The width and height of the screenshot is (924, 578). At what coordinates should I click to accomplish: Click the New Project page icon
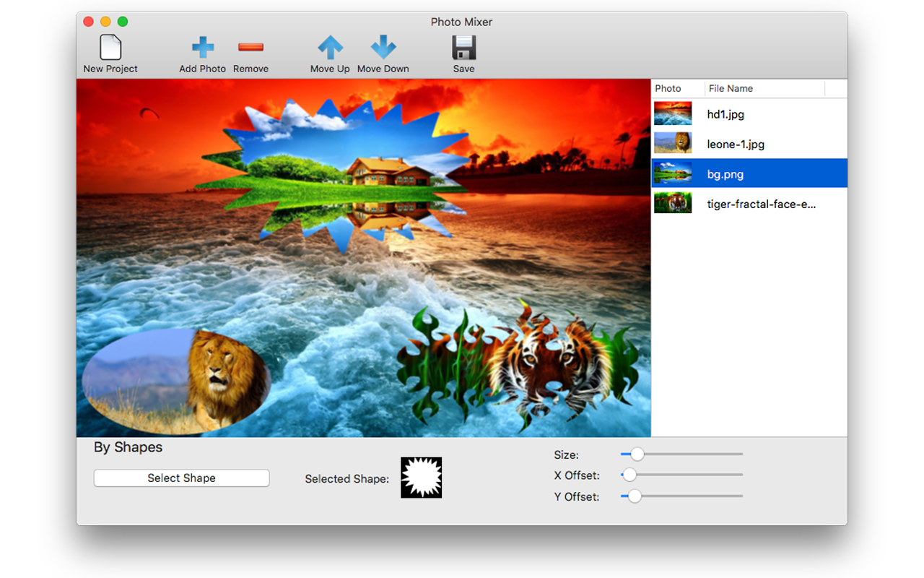point(110,48)
